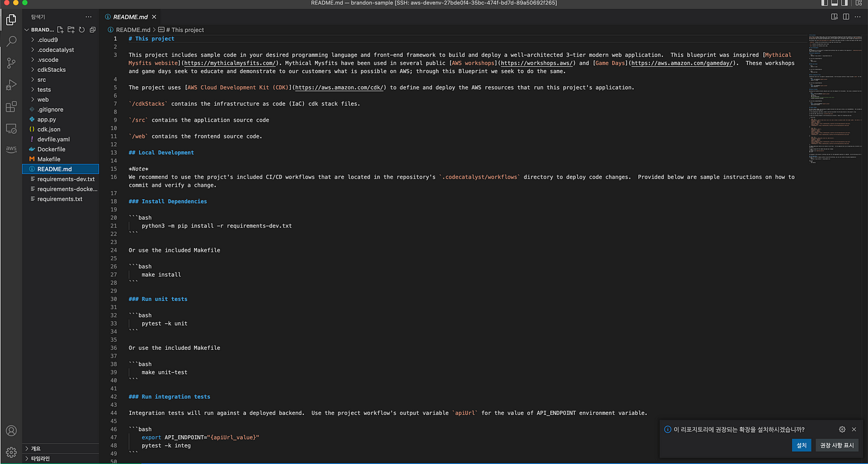This screenshot has height=464, width=868.
Task: Click the 권장 사항 표시 button
Action: tap(837, 445)
